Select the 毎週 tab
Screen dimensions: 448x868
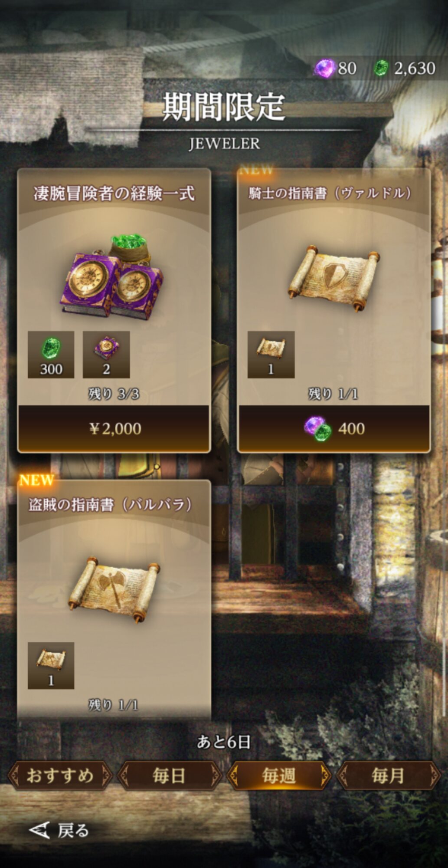279,775
